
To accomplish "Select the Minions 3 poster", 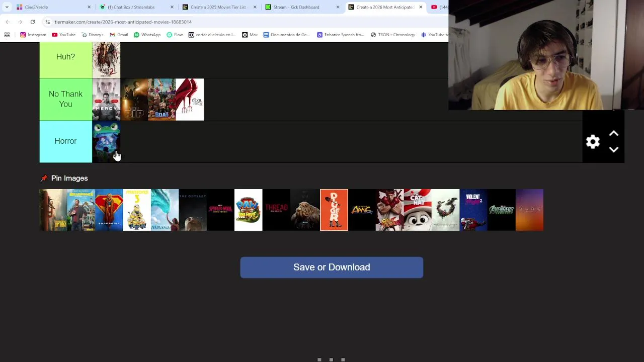I will coord(137,210).
